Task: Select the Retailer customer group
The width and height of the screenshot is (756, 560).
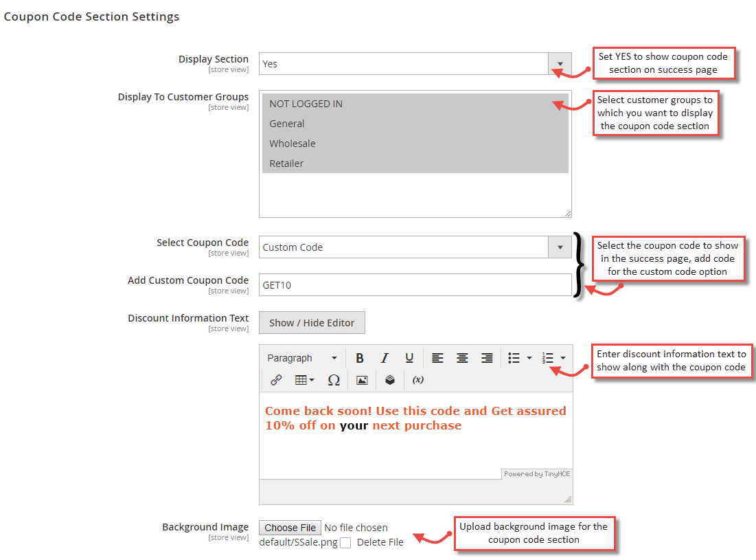Action: (415, 163)
